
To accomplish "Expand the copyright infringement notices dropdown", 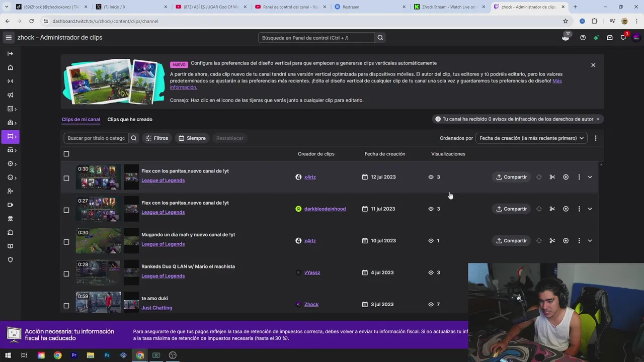I will [x=518, y=119].
